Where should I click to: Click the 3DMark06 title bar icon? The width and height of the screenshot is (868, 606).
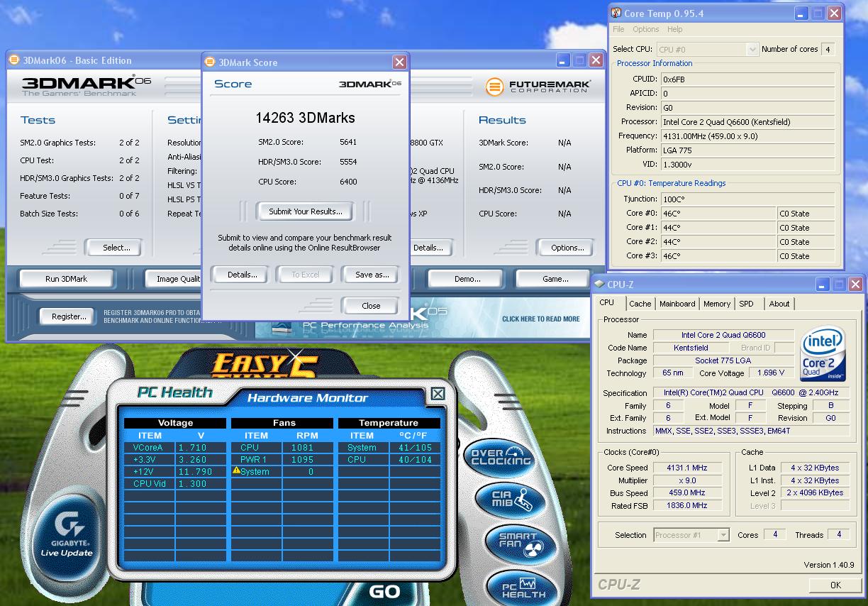coord(14,60)
